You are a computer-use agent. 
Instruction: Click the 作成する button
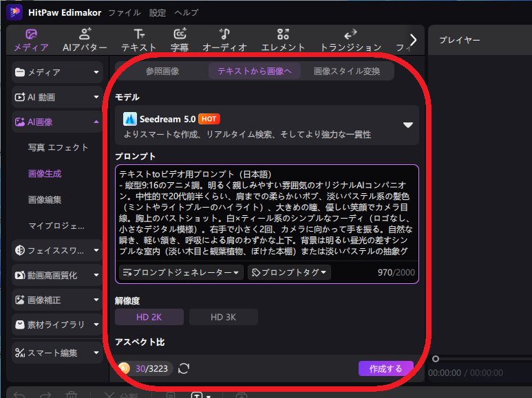tap(386, 368)
